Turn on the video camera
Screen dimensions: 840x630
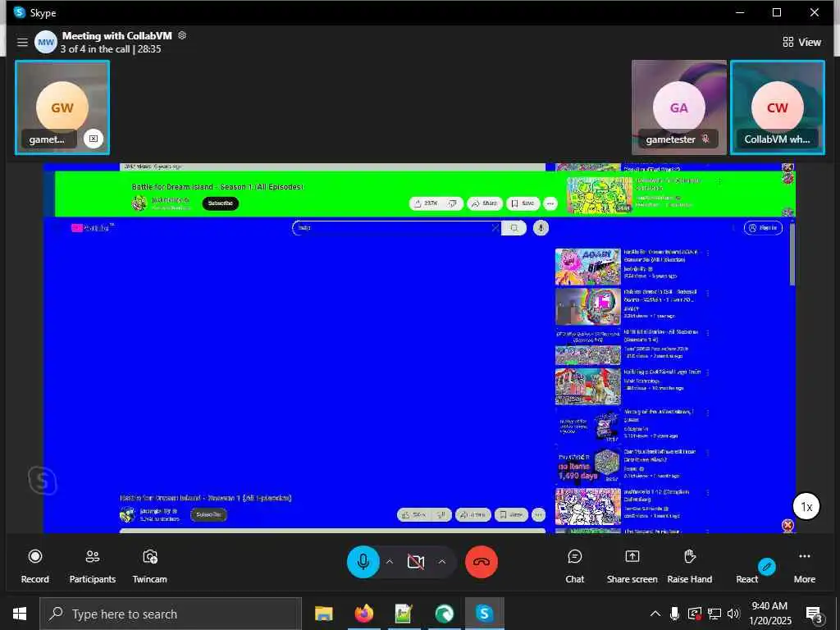point(416,561)
